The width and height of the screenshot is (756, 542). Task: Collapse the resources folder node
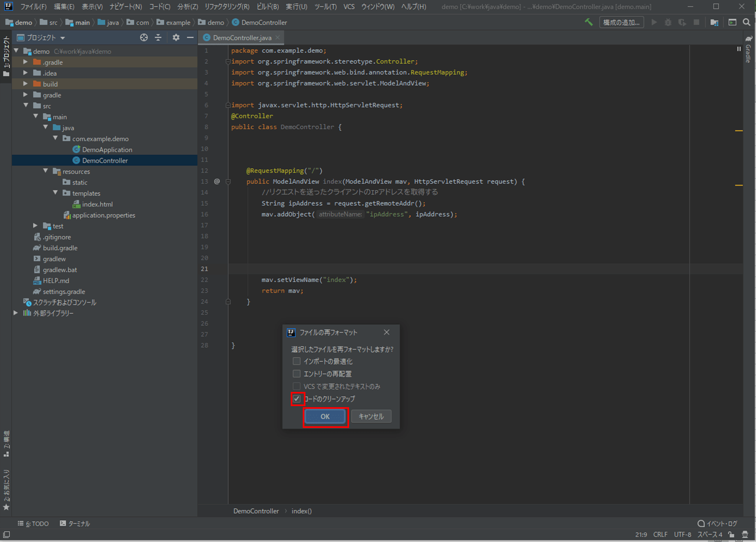click(x=46, y=171)
